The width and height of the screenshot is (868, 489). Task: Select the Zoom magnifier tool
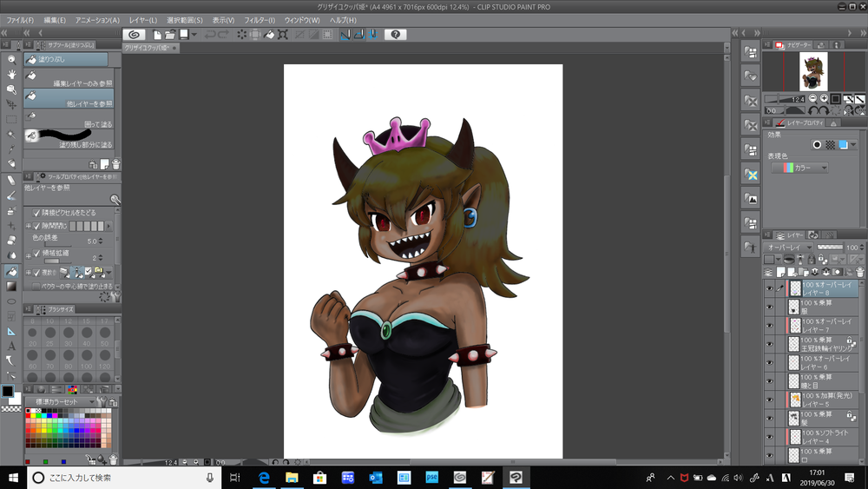coord(11,59)
